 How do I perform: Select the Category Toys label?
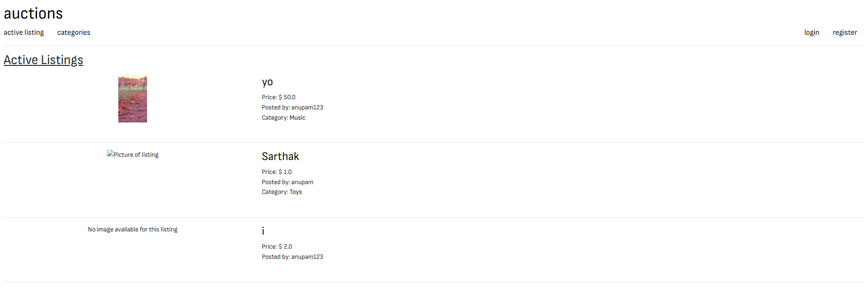click(x=282, y=192)
